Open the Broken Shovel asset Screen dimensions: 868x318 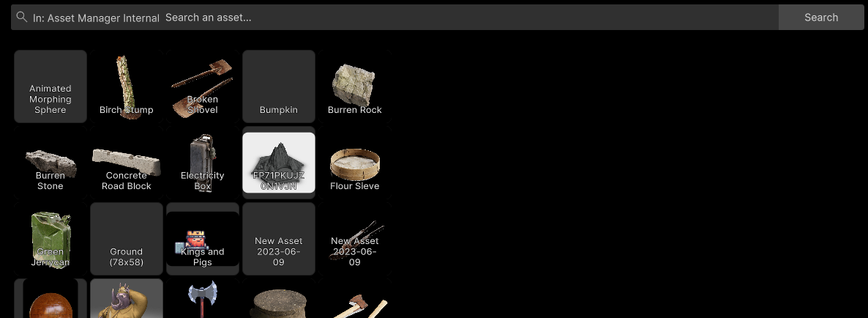203,86
